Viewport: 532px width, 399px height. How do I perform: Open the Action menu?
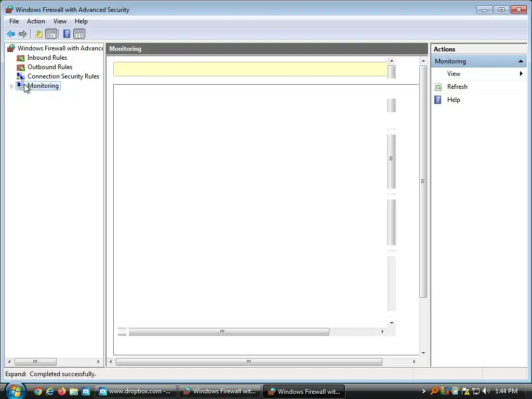click(36, 21)
